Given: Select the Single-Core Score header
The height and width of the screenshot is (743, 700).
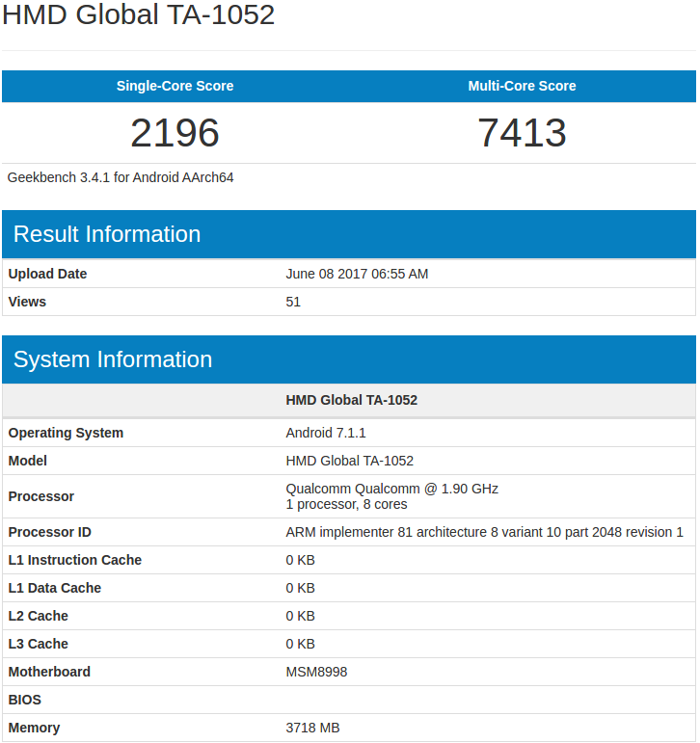Looking at the screenshot, I should [175, 86].
